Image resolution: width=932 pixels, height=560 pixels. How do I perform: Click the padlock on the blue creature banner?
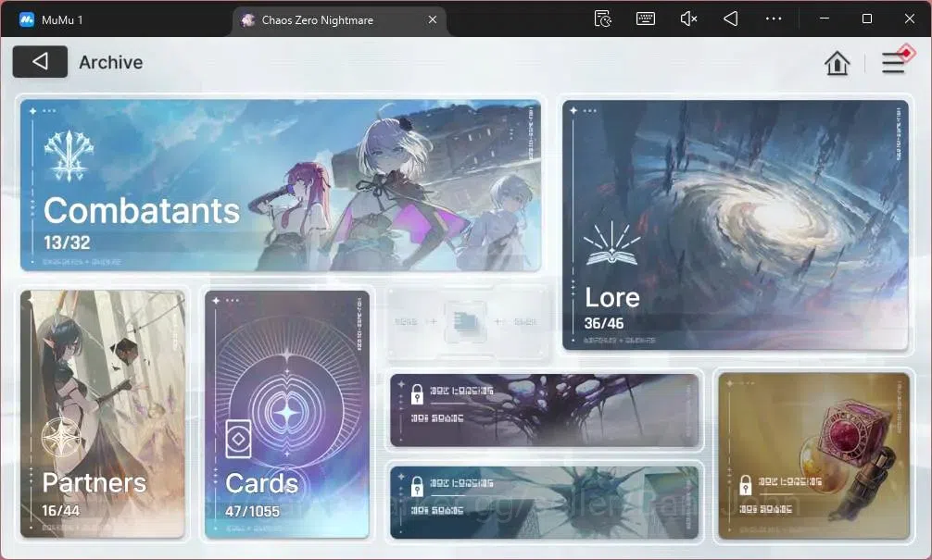(417, 486)
